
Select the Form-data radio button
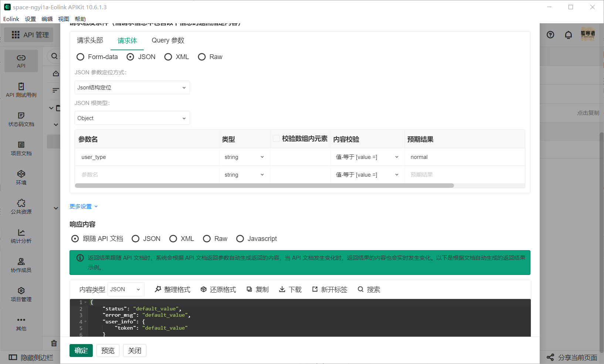coord(80,57)
